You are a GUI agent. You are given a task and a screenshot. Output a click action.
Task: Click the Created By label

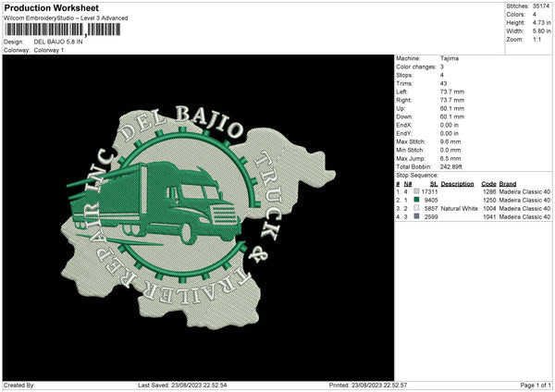tap(19, 386)
